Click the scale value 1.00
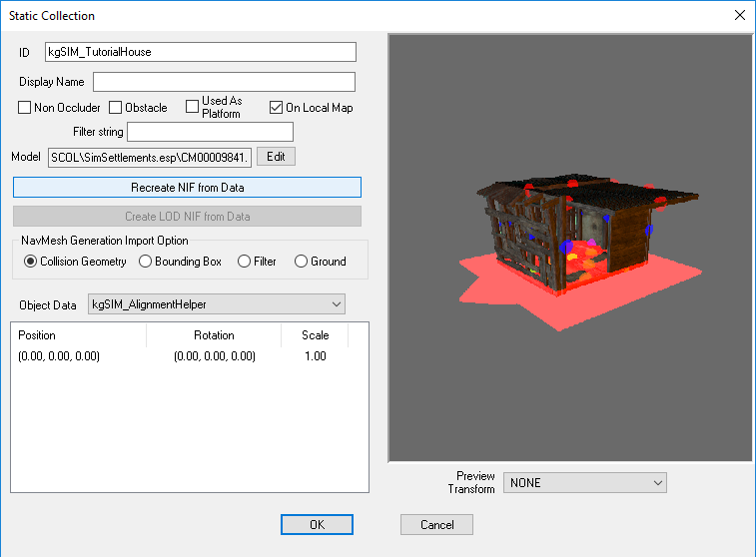Viewport: 756px width, 557px height. [316, 356]
